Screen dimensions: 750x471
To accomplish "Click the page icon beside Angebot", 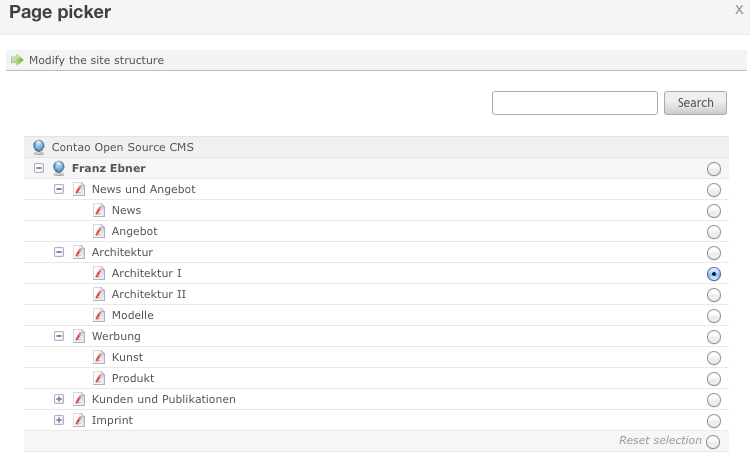I will [x=99, y=231].
